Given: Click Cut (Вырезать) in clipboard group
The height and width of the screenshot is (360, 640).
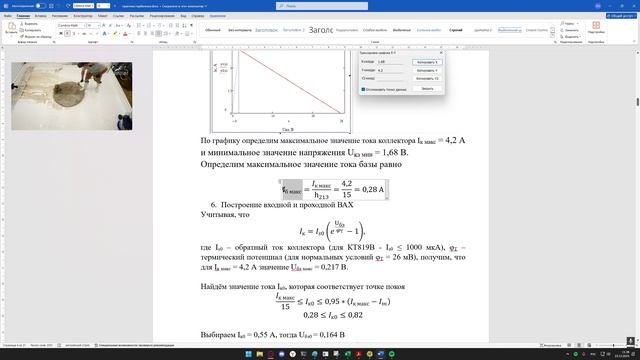Looking at the screenshot, I should pyautogui.click(x=29, y=24).
